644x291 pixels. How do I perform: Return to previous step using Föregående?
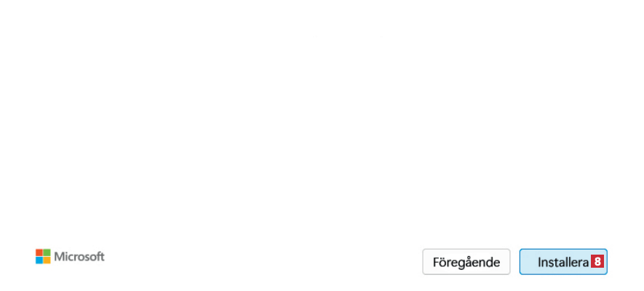466,262
